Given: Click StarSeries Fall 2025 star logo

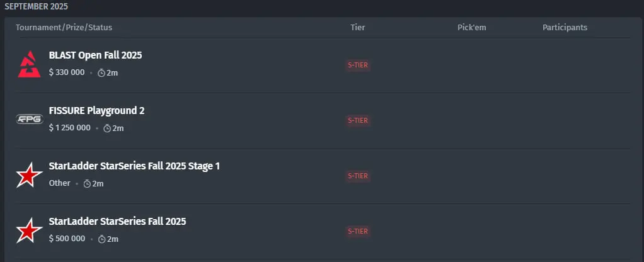Looking at the screenshot, I should (29, 231).
